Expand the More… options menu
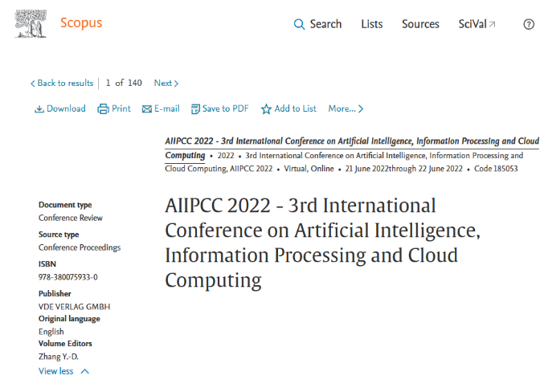The height and width of the screenshot is (392, 544). coord(346,109)
